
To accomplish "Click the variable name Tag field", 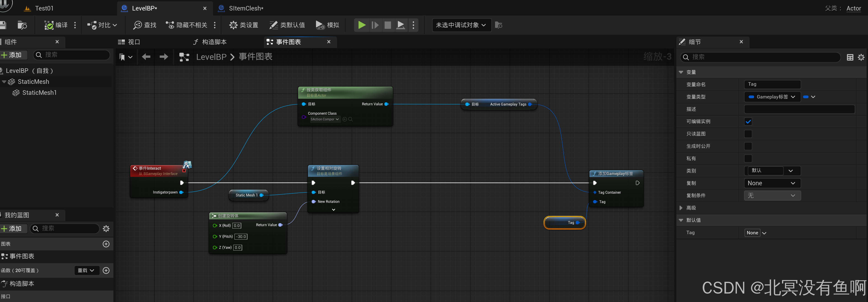I will [772, 85].
